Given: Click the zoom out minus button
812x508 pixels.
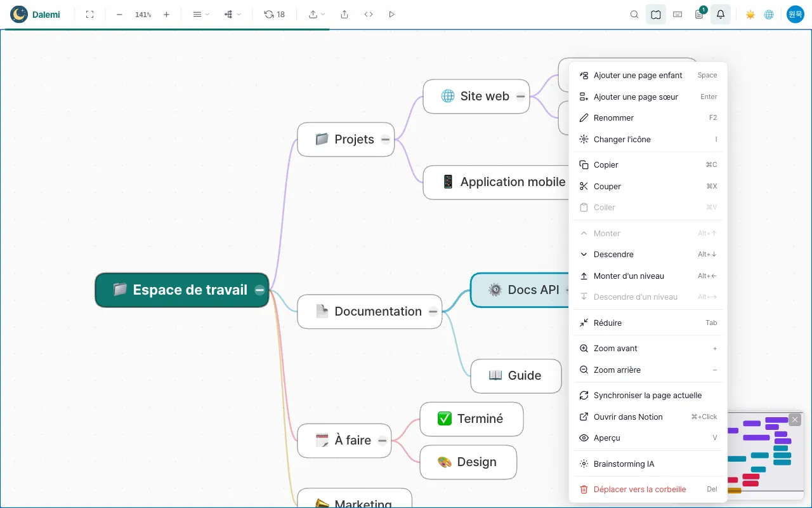Looking at the screenshot, I should (119, 15).
